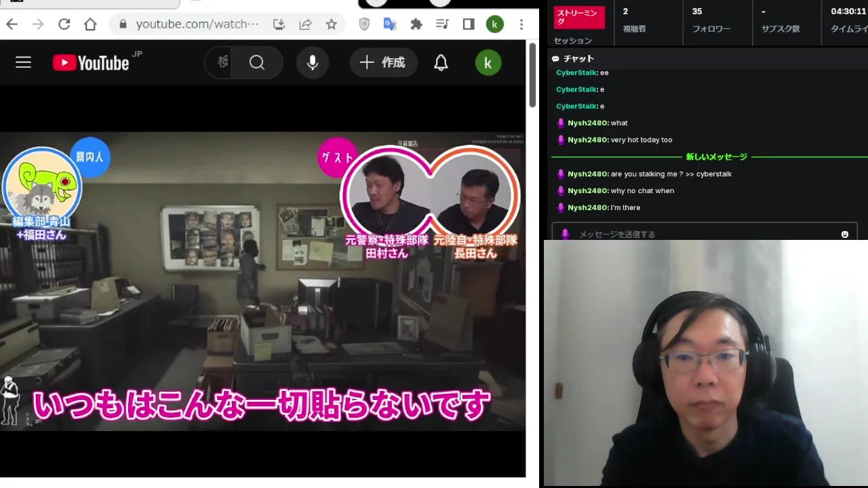Click CyberStalk username in 'ee' message
The width and height of the screenshot is (868, 488).
point(576,73)
